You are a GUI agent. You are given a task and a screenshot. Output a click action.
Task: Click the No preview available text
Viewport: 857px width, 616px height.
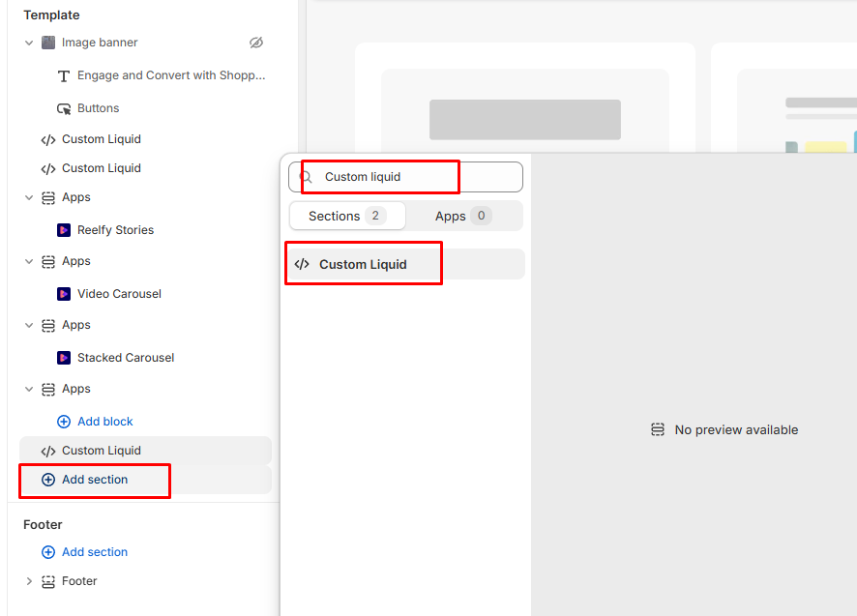point(736,430)
